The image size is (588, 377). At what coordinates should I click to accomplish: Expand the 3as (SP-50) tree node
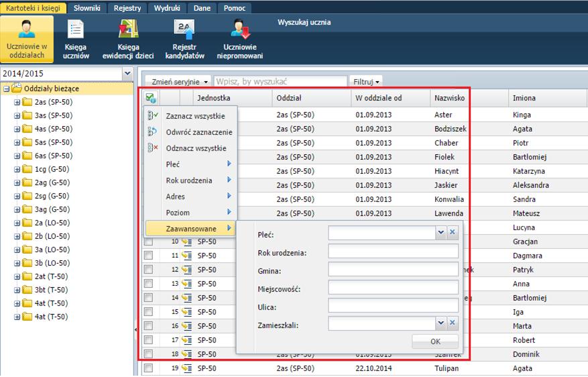point(17,116)
